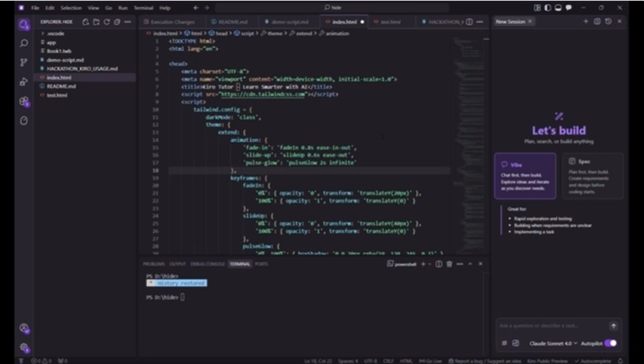
Task: Open Book1.twb file in Explorer
Action: (59, 51)
